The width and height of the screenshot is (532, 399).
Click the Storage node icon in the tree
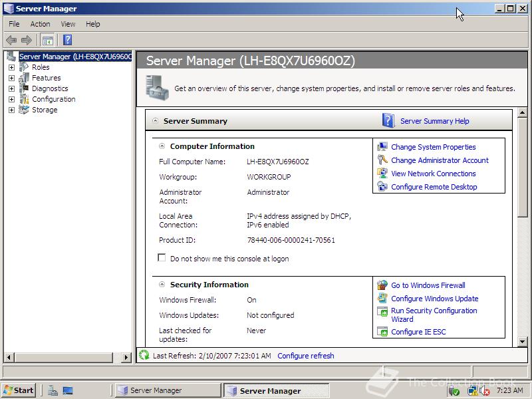24,110
